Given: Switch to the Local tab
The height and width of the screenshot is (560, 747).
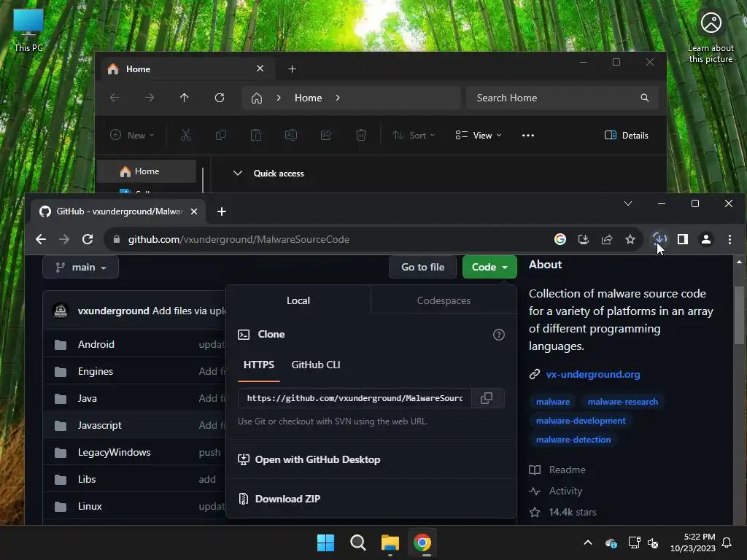Looking at the screenshot, I should point(298,300).
